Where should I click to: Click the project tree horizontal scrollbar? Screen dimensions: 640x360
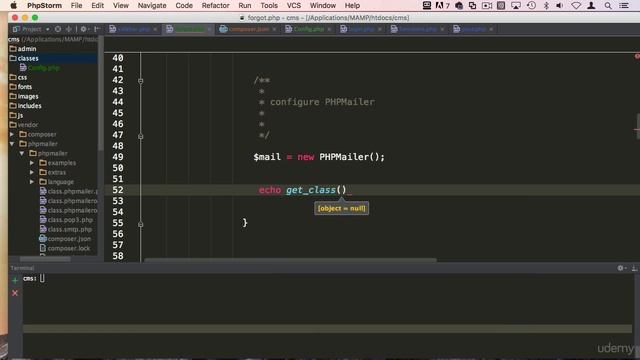coord(45,259)
